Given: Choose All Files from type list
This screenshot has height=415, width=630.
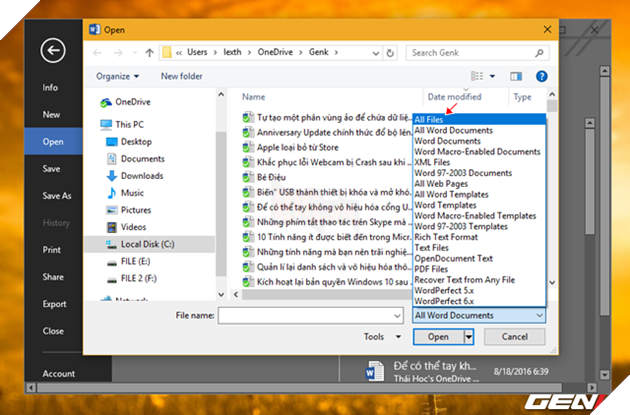Looking at the screenshot, I should [433, 120].
